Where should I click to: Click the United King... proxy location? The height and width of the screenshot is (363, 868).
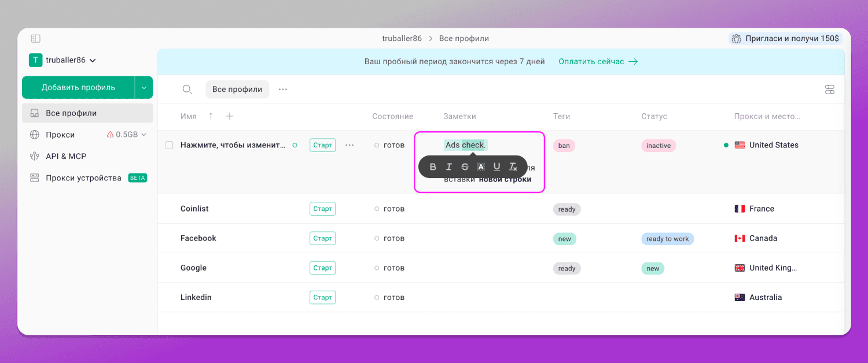pyautogui.click(x=766, y=268)
